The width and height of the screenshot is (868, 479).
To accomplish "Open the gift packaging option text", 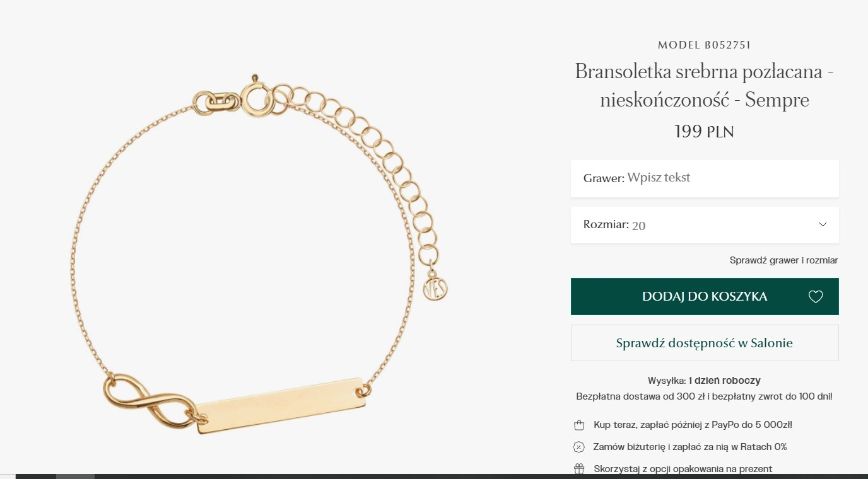I will point(683,469).
